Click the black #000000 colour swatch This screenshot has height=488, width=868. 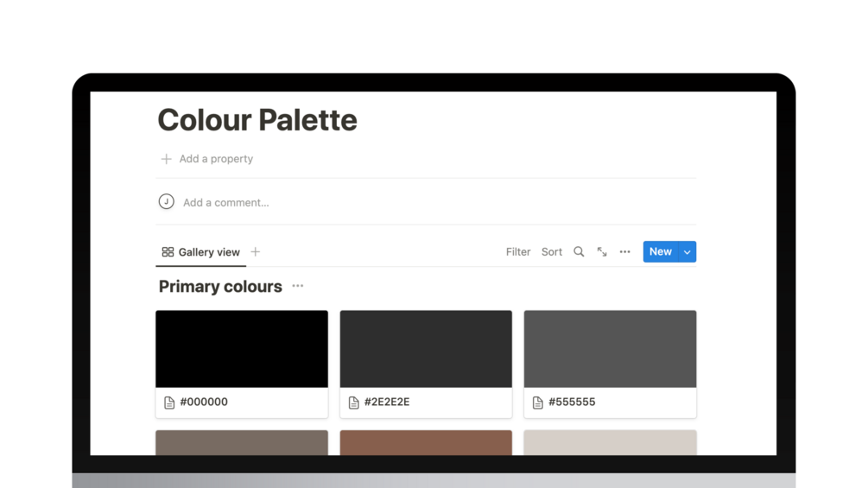pyautogui.click(x=242, y=349)
